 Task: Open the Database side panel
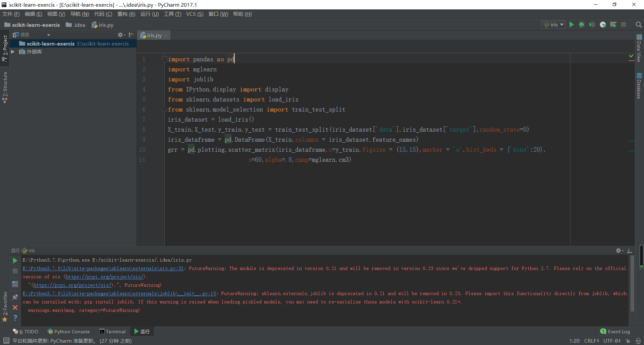pos(639,86)
